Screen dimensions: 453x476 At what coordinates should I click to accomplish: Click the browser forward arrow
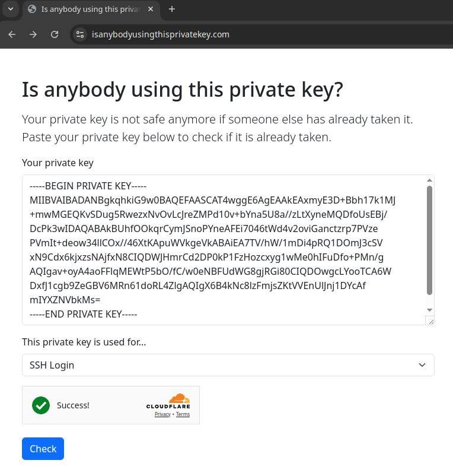(33, 34)
